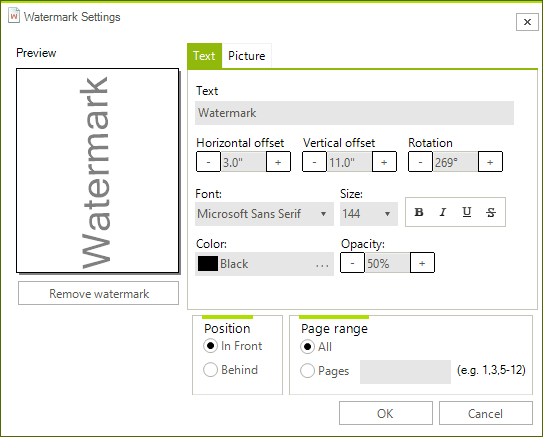Increase Rotation with plus button
This screenshot has height=437, width=543.
[490, 162]
